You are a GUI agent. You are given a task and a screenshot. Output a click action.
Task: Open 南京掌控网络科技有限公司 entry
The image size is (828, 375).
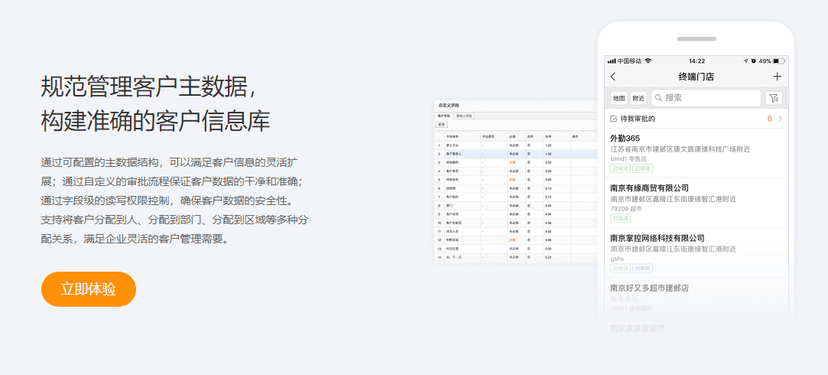point(696,253)
